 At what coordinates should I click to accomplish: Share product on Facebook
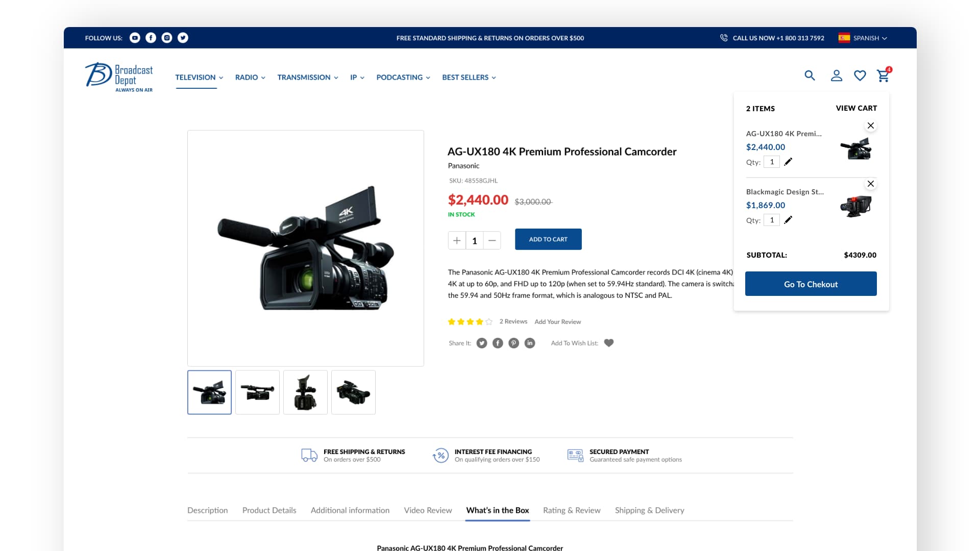(498, 343)
